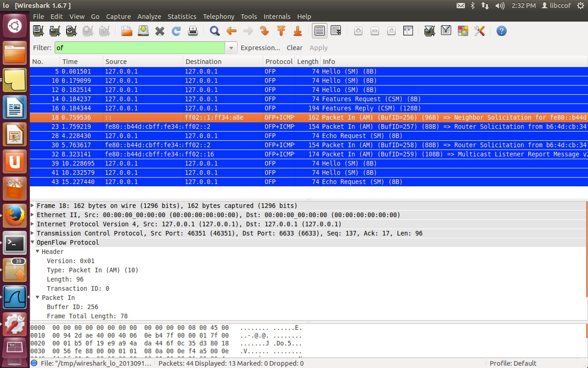Open the File menu
The width and height of the screenshot is (588, 368).
(x=39, y=16)
